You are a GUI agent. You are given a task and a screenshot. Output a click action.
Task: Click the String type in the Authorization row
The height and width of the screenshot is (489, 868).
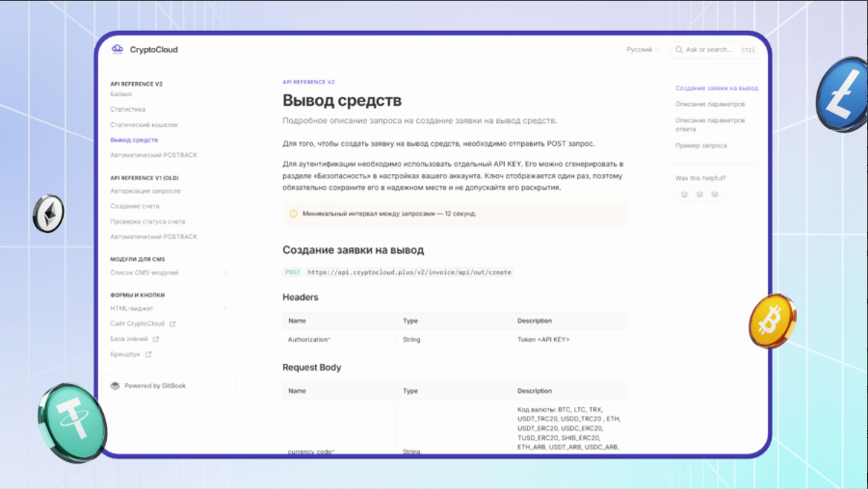coord(411,340)
